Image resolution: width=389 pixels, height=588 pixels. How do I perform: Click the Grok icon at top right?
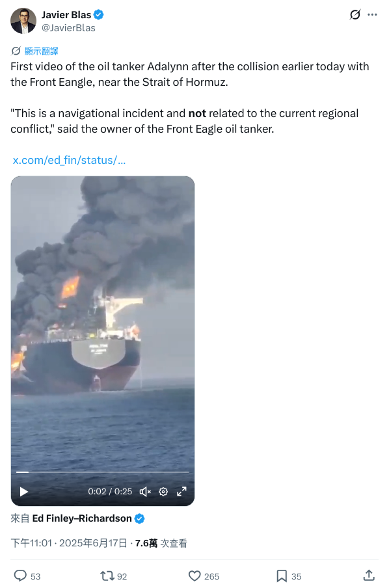(x=355, y=14)
